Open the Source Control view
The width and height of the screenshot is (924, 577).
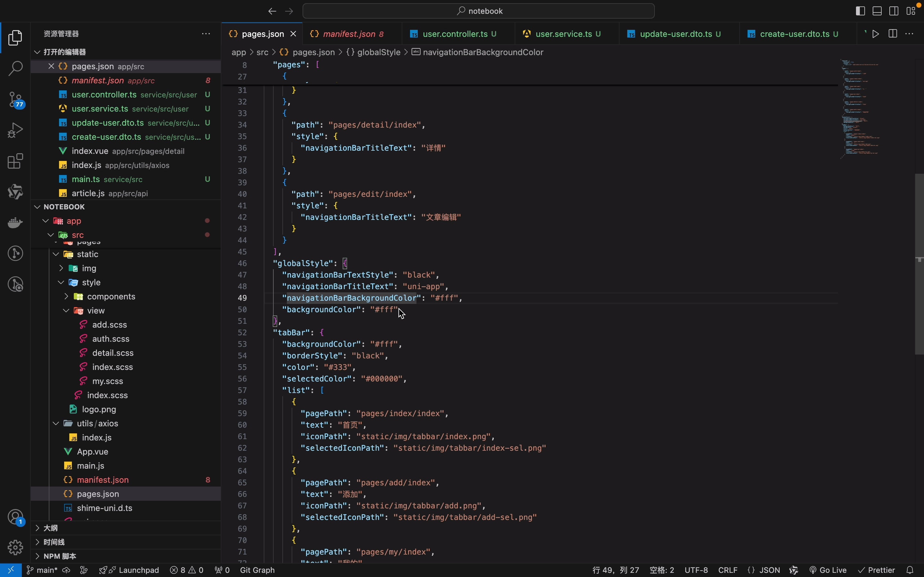15,100
